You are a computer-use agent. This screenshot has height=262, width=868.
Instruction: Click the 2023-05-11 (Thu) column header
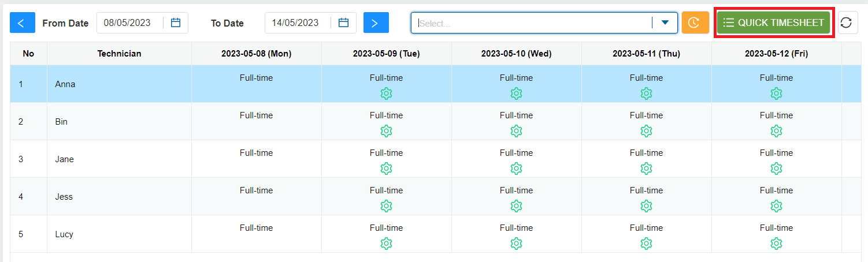(x=647, y=54)
